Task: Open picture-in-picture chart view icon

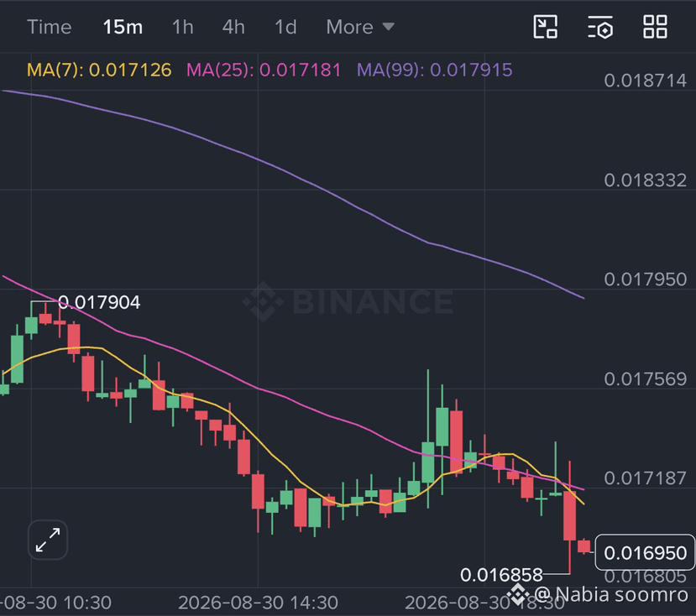Action: (545, 27)
